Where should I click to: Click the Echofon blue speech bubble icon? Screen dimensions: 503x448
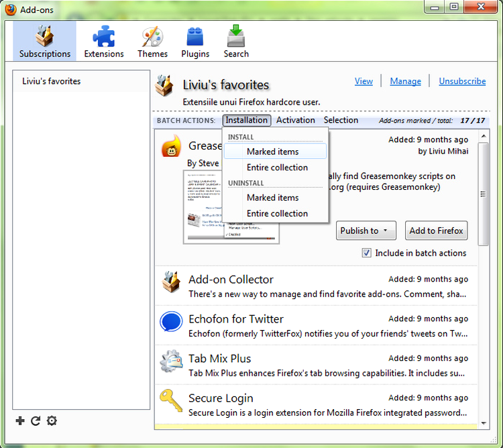click(171, 321)
